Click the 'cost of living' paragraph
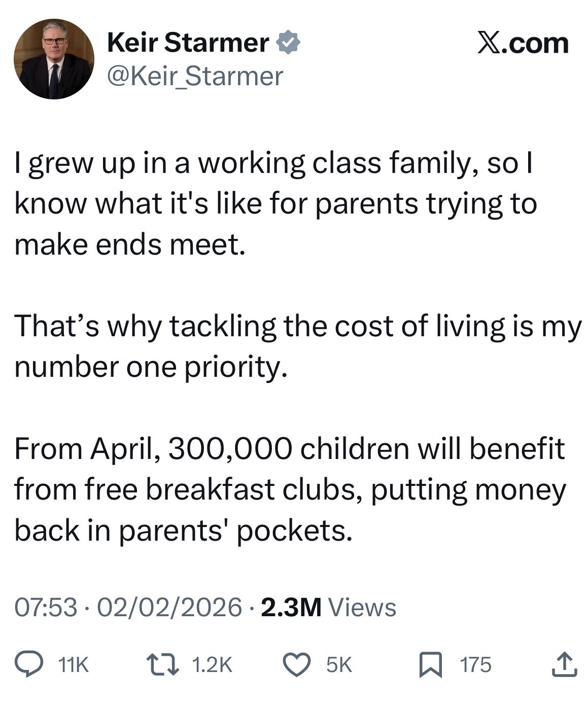Viewport: 588px width, 707px height. tap(297, 346)
